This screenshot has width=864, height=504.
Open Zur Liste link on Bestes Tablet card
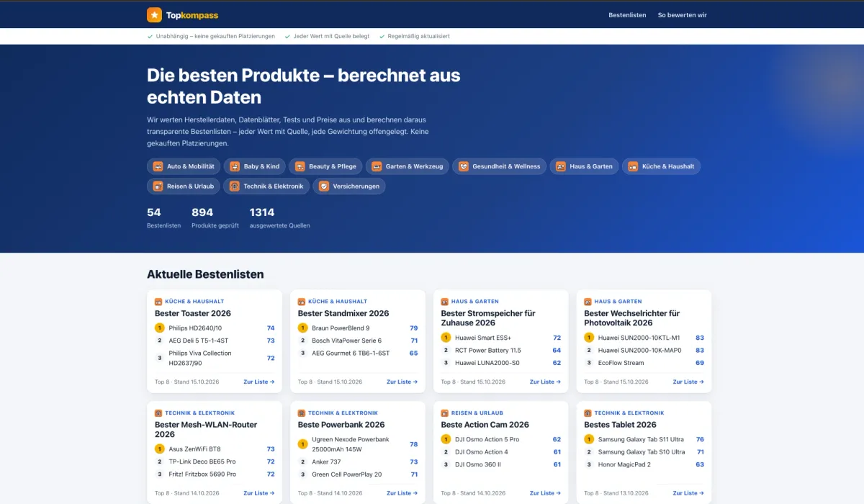688,493
